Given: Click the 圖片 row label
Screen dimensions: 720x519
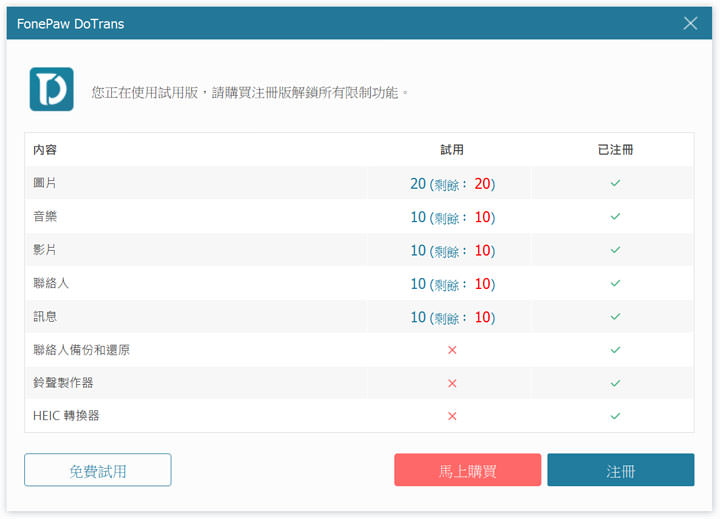Looking at the screenshot, I should tap(45, 183).
